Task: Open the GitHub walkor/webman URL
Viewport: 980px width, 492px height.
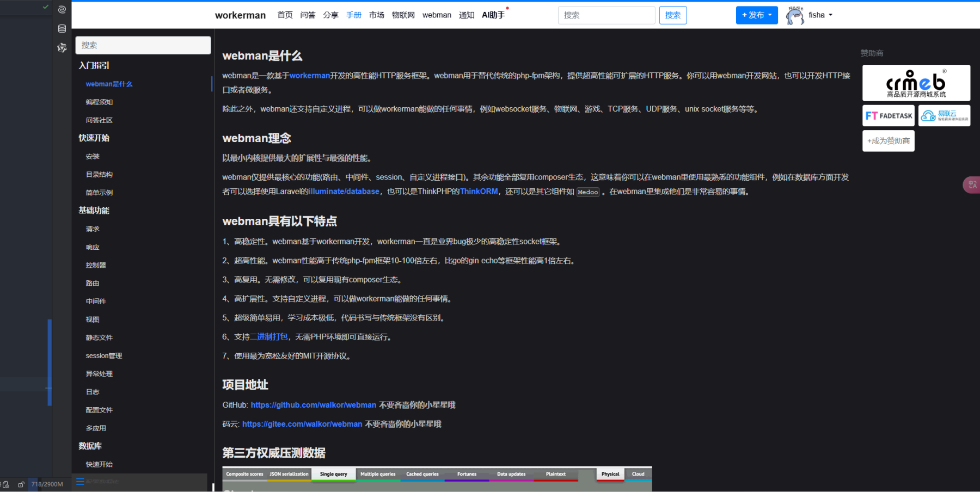Action: click(x=314, y=405)
